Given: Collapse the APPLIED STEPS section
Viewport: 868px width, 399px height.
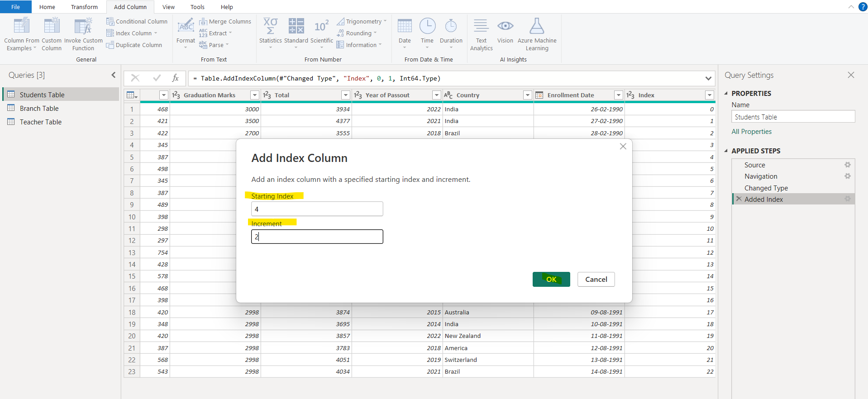Looking at the screenshot, I should point(726,151).
